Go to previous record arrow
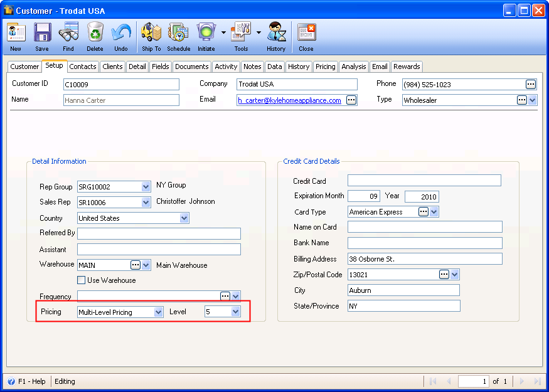The image size is (549, 392). [449, 381]
